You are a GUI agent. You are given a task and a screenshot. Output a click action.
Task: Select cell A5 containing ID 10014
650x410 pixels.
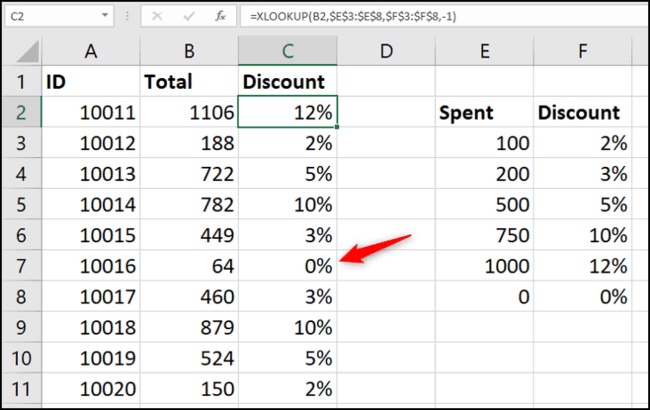click(x=89, y=205)
